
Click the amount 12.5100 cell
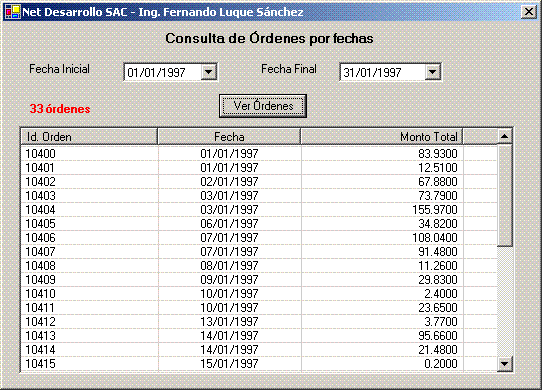(x=382, y=168)
